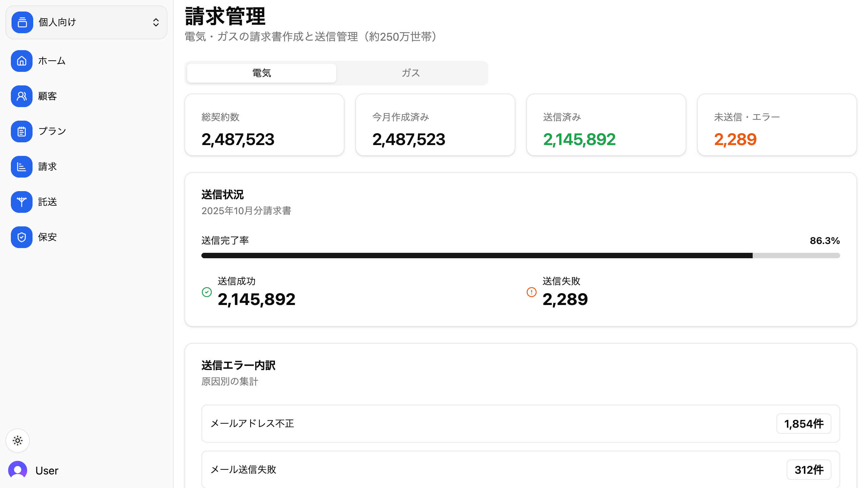The height and width of the screenshot is (488, 868).
Task: Click the 送信失敗 orange alert icon
Action: coord(532,292)
